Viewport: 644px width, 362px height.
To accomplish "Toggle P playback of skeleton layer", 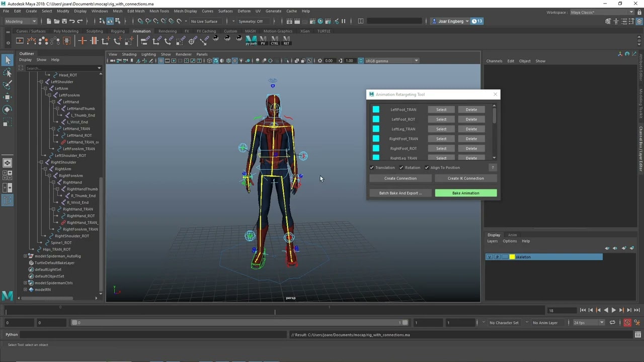I will tap(497, 257).
